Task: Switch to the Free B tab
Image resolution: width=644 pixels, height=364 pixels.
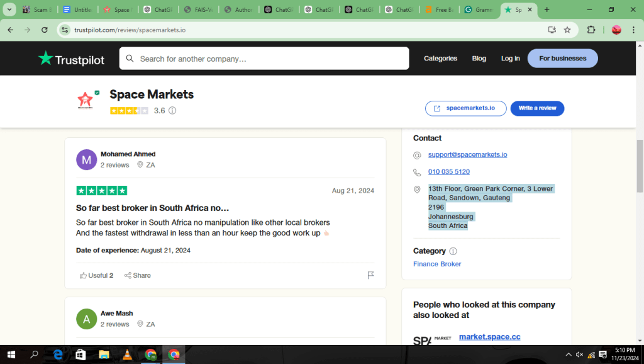Action: (x=440, y=9)
